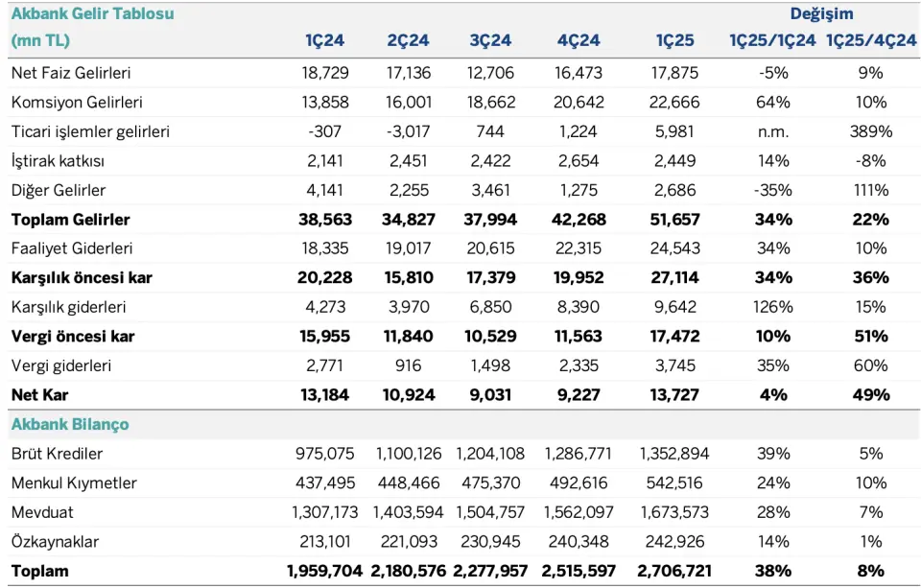This screenshot has width=921, height=588.
Task: Click the '(mn TL)' unit label
Action: click(x=40, y=40)
